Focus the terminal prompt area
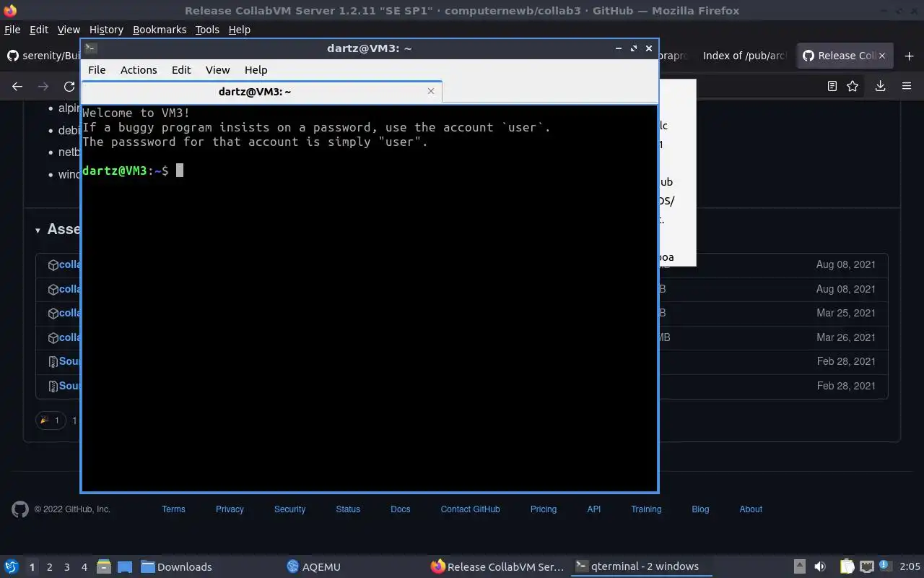 click(x=369, y=298)
